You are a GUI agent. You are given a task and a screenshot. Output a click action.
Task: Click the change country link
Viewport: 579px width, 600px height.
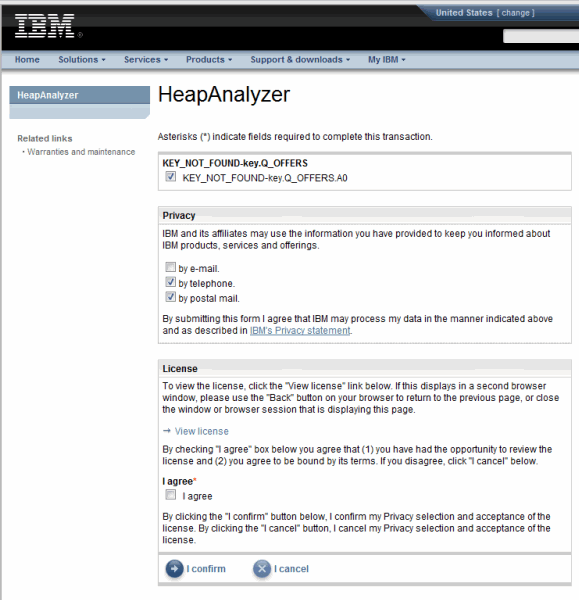click(515, 13)
